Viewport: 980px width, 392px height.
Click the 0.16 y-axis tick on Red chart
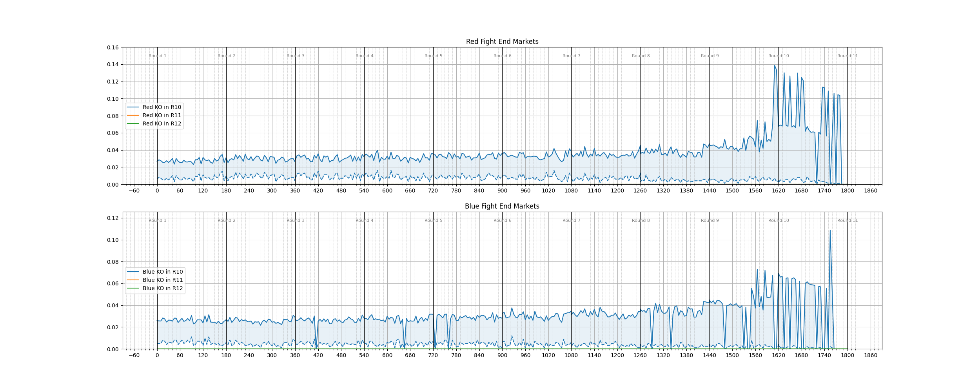113,47
